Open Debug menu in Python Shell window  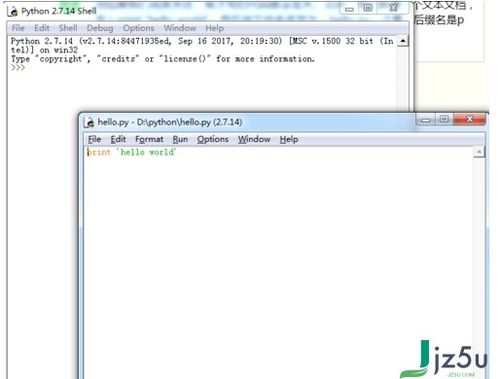tap(100, 28)
